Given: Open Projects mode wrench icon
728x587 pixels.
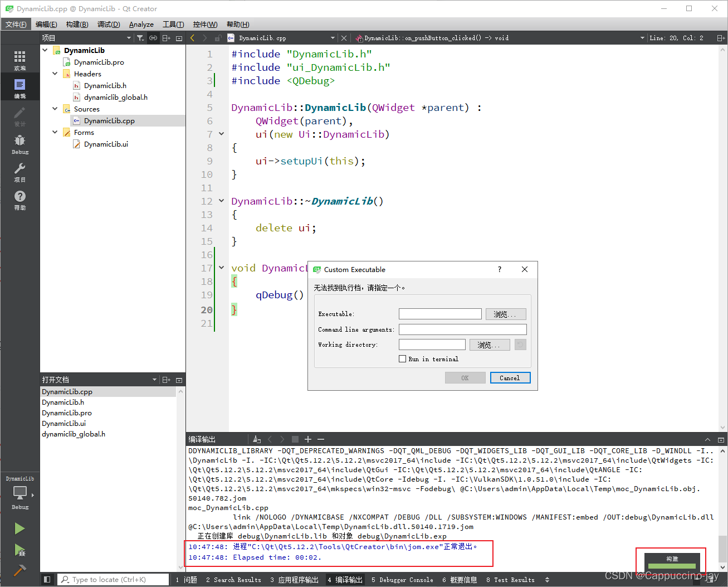Looking at the screenshot, I should (x=20, y=172).
